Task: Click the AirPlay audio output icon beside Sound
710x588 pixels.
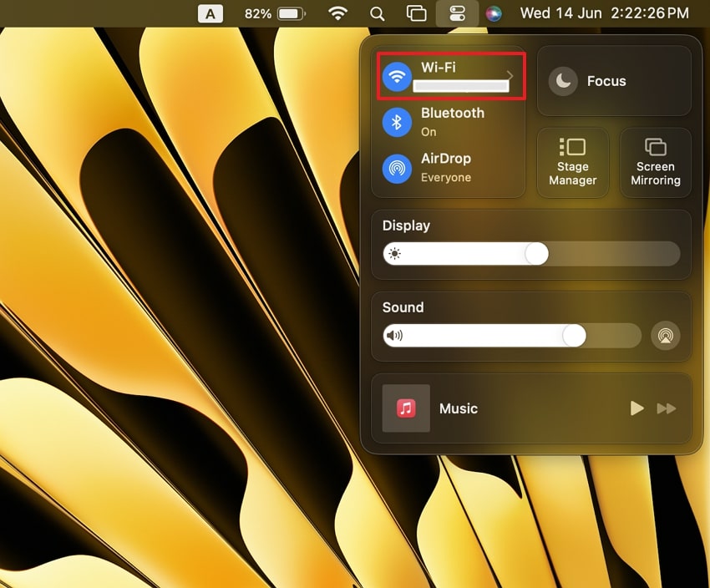Action: [x=666, y=336]
